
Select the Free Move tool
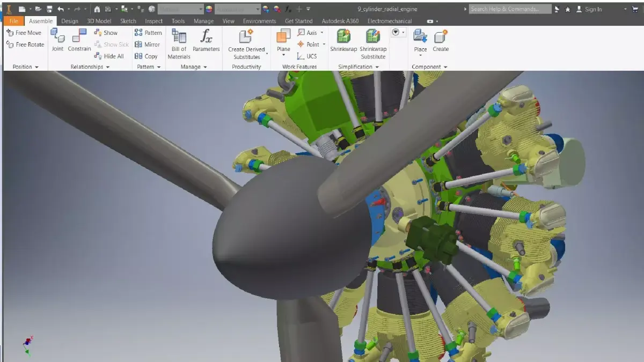click(24, 33)
